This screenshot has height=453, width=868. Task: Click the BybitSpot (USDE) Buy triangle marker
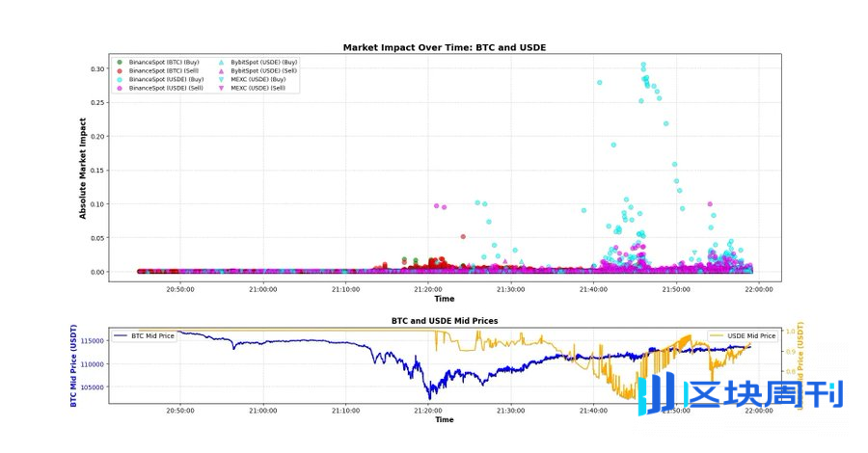pos(221,62)
